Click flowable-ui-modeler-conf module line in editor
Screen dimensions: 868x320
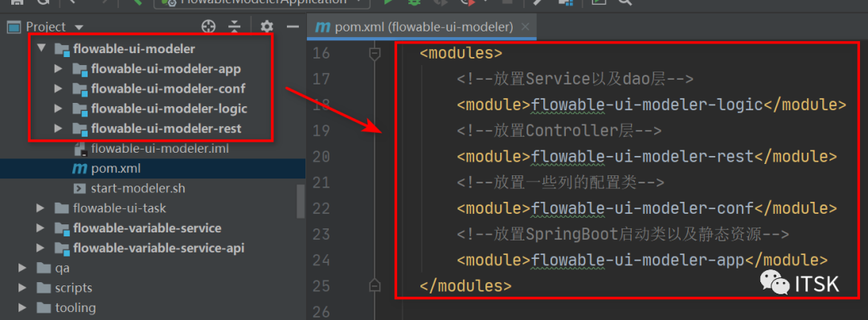coord(646,208)
